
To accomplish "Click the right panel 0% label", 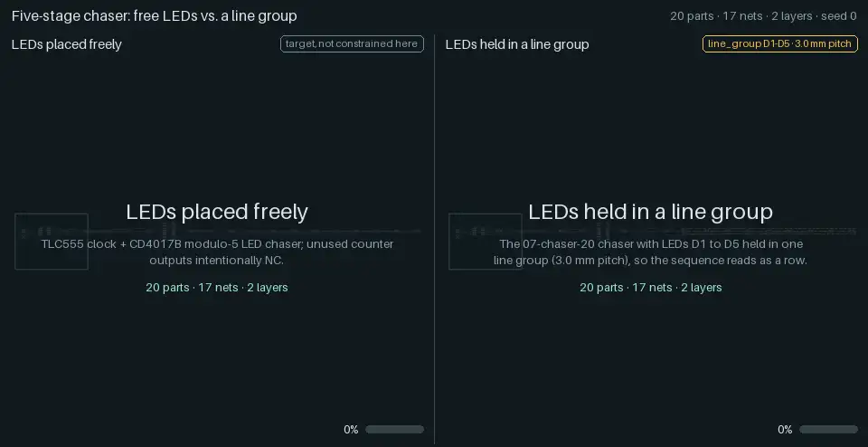I will pyautogui.click(x=785, y=429).
